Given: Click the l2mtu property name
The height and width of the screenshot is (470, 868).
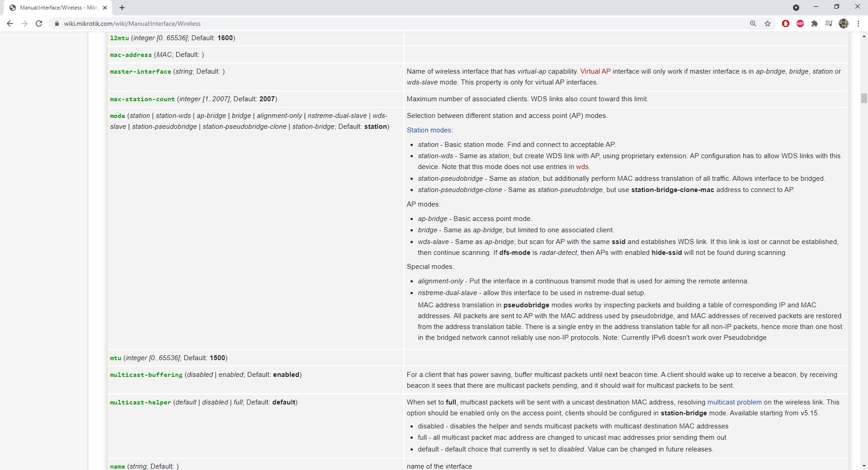Looking at the screenshot, I should click(x=119, y=38).
